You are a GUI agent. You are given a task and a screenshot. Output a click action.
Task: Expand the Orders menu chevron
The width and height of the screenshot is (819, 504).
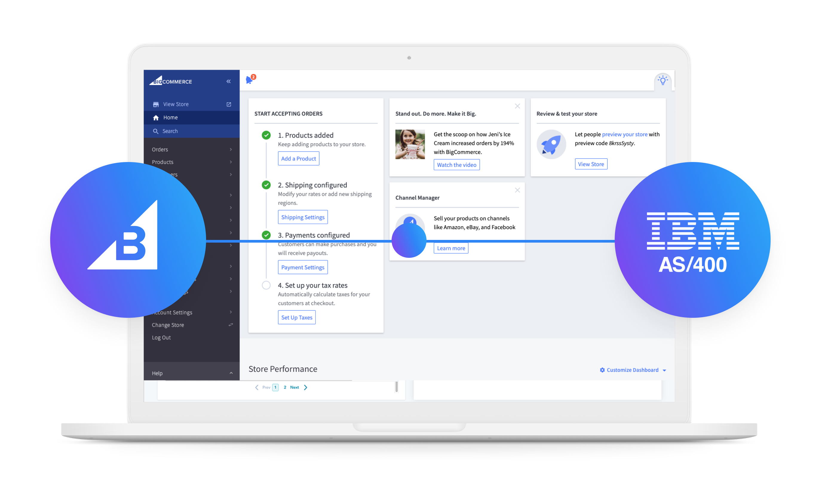click(x=231, y=149)
